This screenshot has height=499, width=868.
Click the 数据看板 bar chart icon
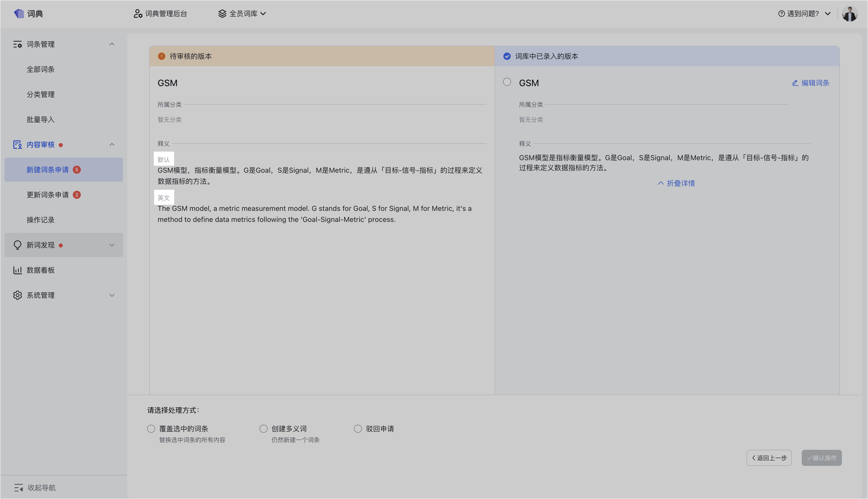click(x=18, y=270)
